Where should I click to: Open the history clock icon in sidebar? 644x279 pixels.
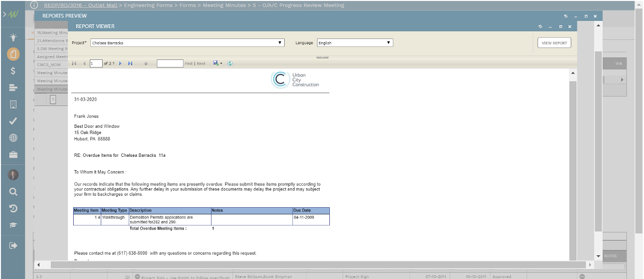pyautogui.click(x=13, y=208)
